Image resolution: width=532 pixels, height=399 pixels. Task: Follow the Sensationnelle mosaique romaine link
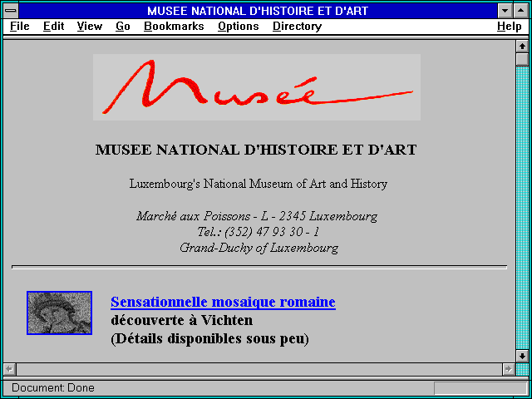pos(223,302)
